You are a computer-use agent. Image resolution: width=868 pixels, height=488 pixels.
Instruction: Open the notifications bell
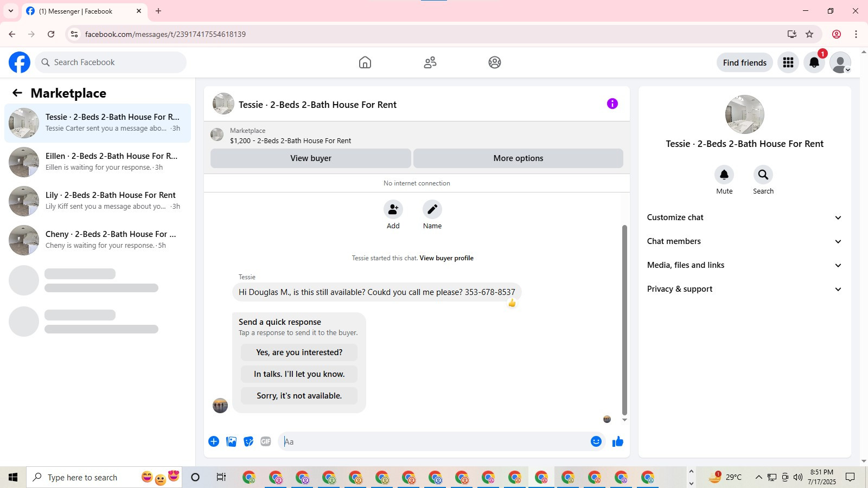[x=814, y=62]
